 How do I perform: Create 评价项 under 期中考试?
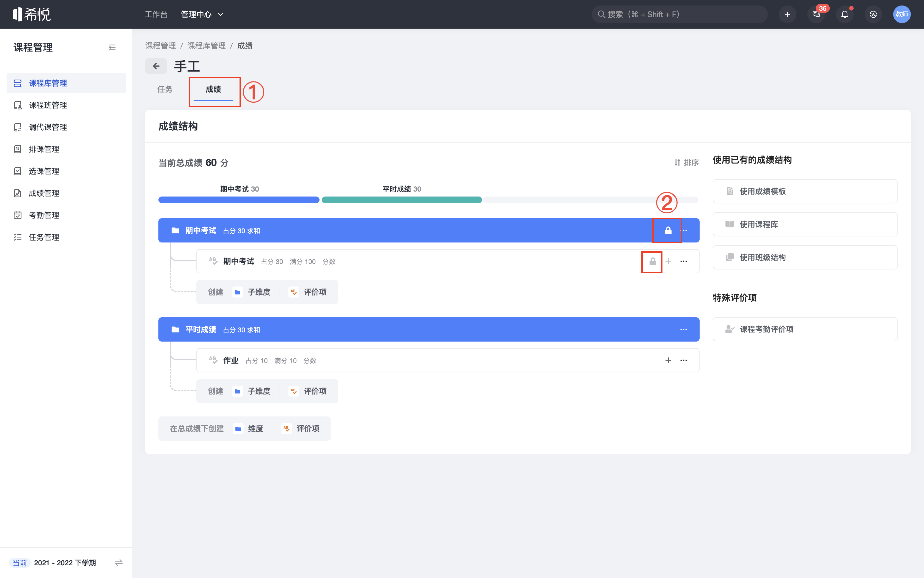click(x=308, y=292)
